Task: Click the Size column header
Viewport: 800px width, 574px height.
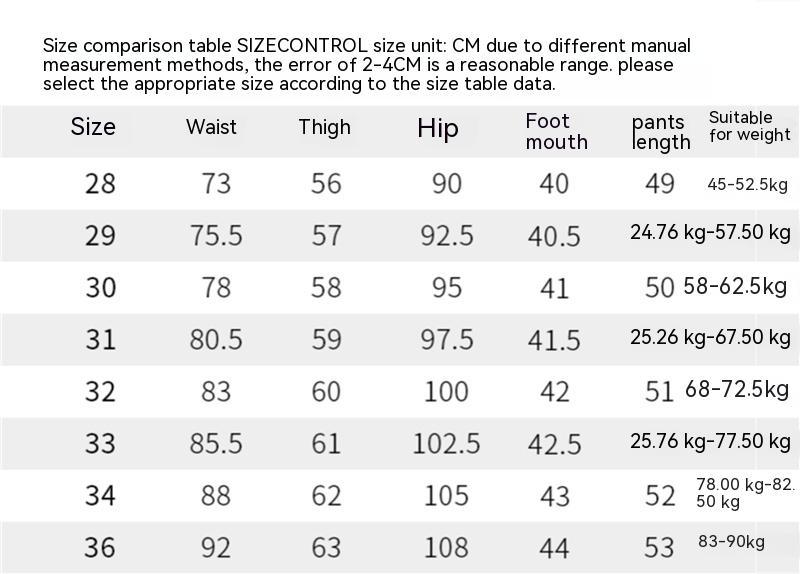Action: (93, 127)
